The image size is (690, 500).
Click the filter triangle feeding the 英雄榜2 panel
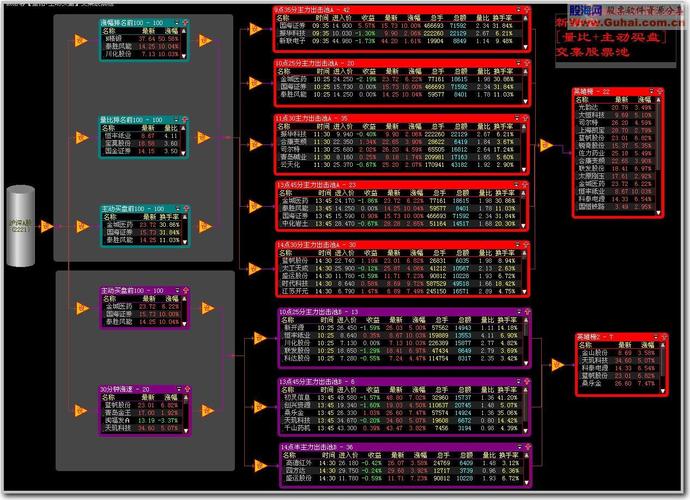[558, 364]
